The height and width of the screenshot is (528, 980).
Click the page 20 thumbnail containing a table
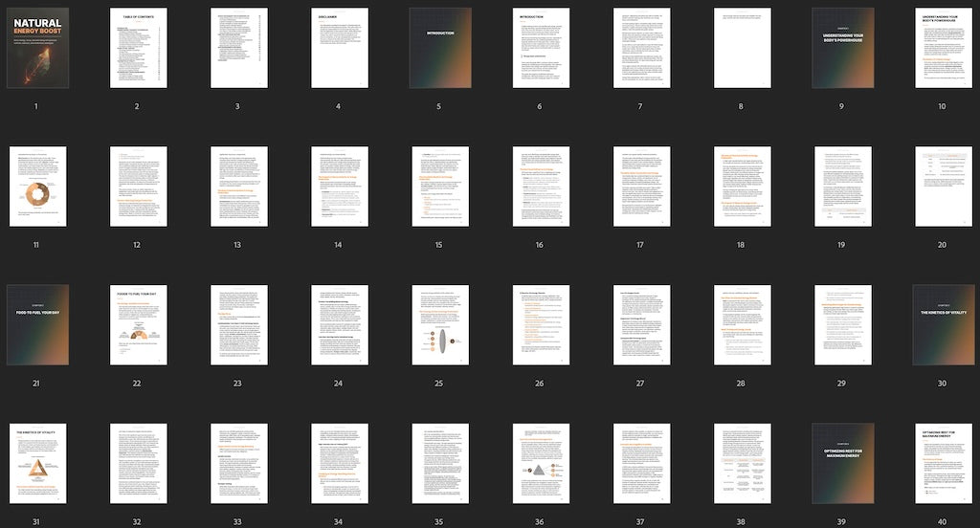[x=942, y=187]
